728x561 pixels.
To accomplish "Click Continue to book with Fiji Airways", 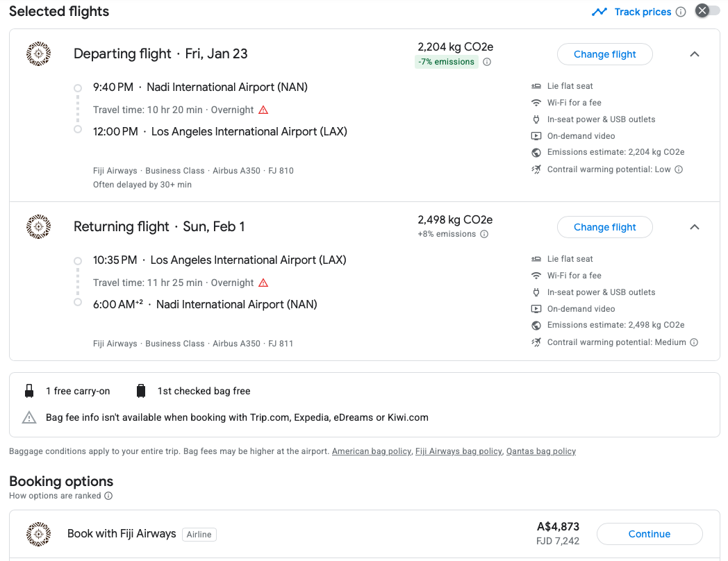I will [x=649, y=534].
